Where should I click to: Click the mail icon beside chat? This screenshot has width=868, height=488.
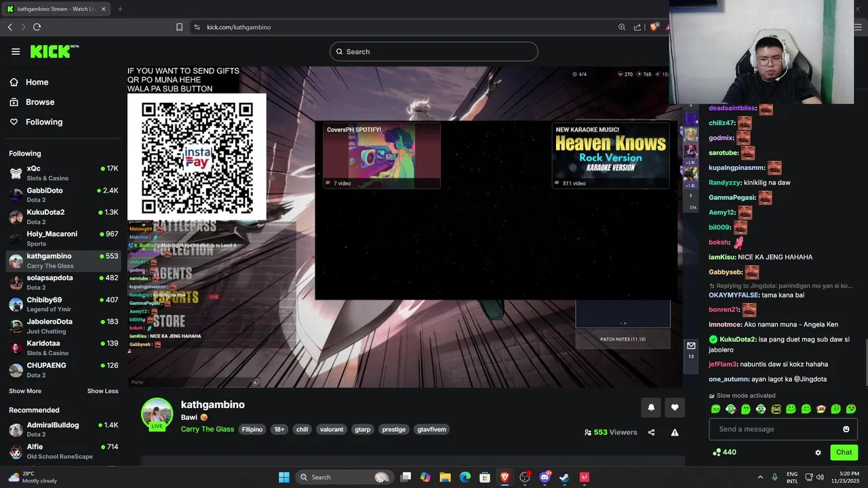(691, 346)
